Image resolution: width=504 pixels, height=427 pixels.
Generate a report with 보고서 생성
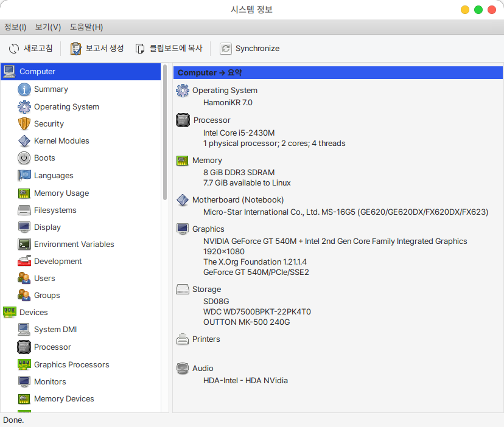point(97,48)
